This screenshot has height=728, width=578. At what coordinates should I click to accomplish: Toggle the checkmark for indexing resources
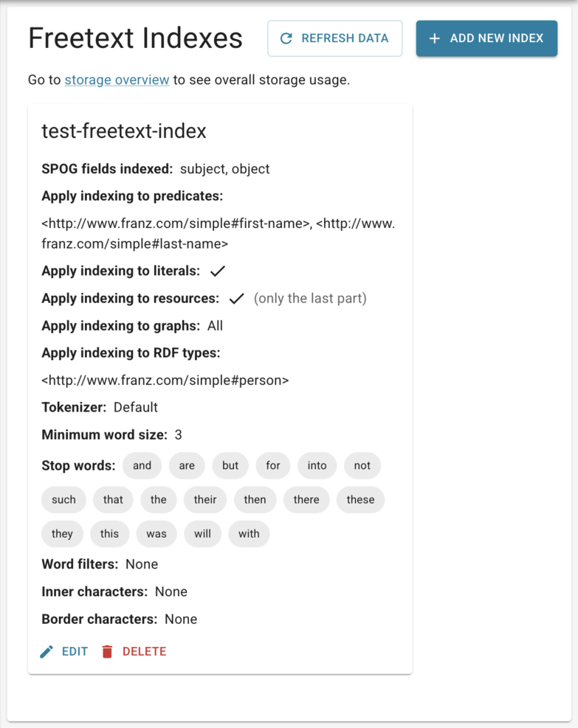(235, 298)
